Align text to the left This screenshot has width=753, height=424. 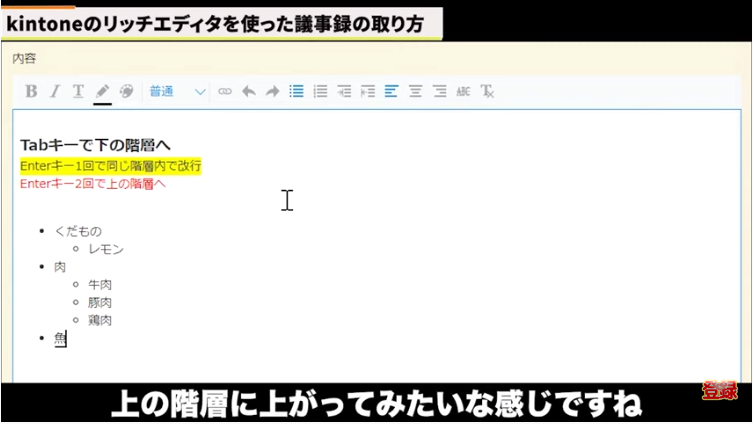point(391,91)
